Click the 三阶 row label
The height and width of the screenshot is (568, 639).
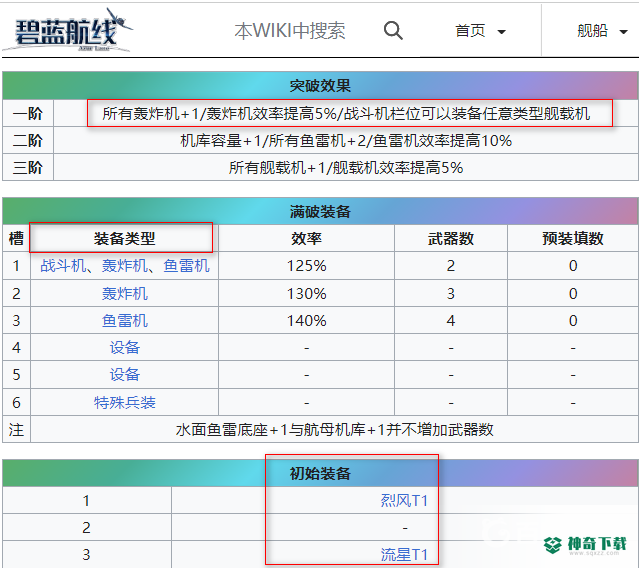point(28,167)
